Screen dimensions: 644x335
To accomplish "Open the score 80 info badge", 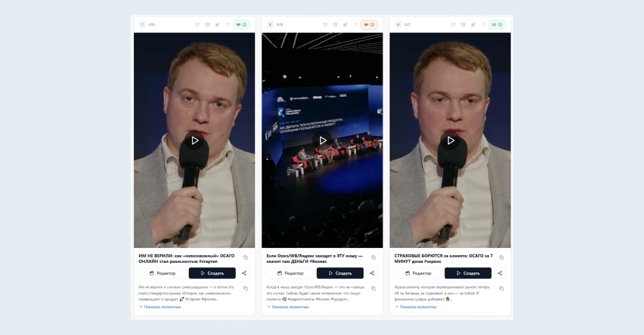I will (x=369, y=24).
